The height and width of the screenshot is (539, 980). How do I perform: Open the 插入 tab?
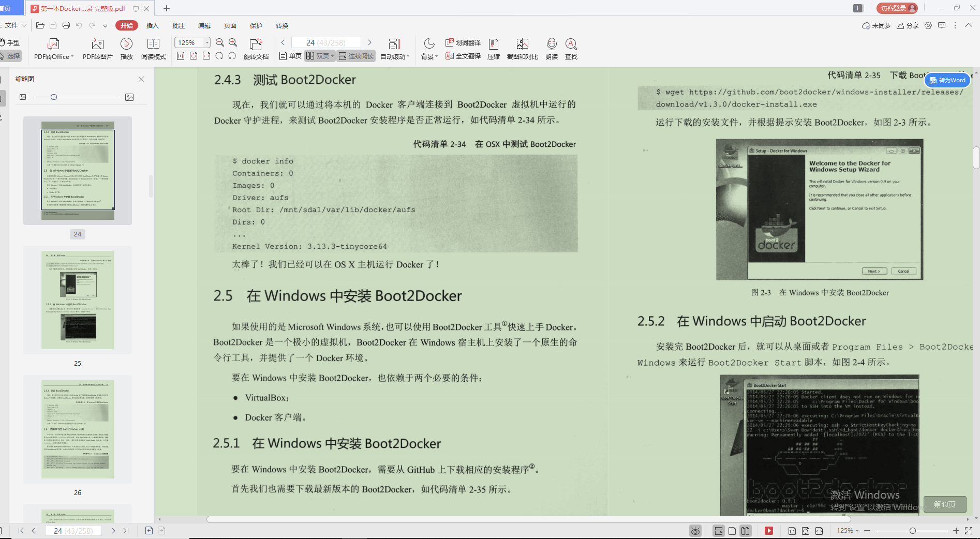152,25
